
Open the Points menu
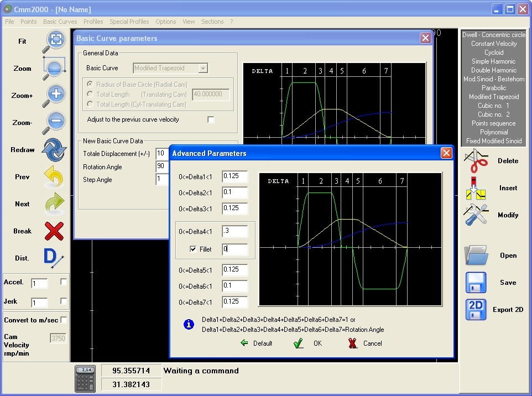29,22
